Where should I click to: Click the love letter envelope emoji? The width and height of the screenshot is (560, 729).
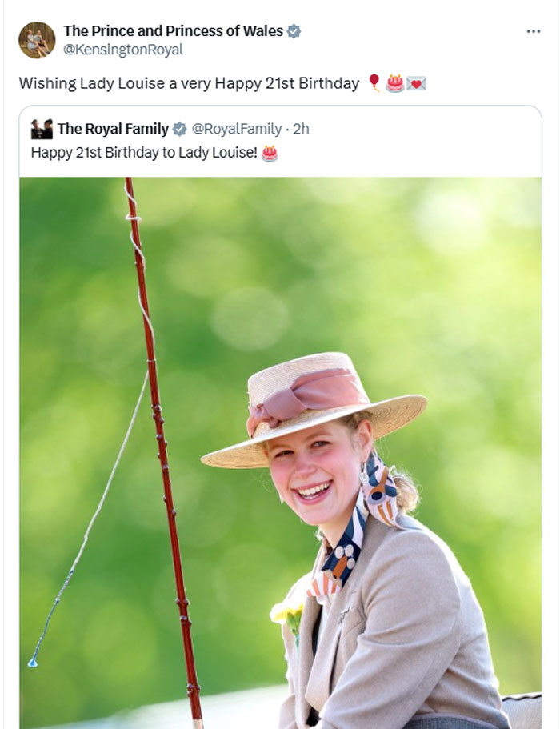pos(416,84)
